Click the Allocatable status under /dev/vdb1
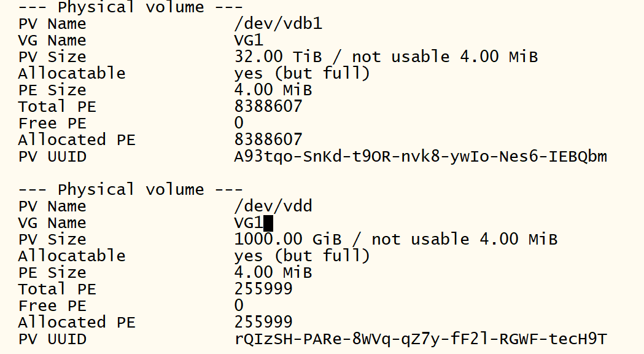The image size is (644, 354). coord(302,74)
